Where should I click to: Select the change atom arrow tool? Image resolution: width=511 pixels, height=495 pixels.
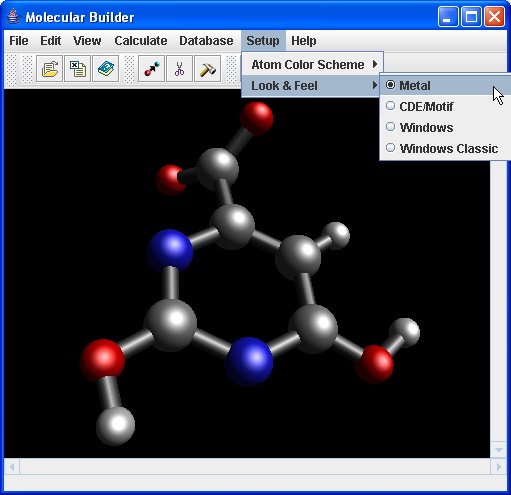tap(151, 69)
